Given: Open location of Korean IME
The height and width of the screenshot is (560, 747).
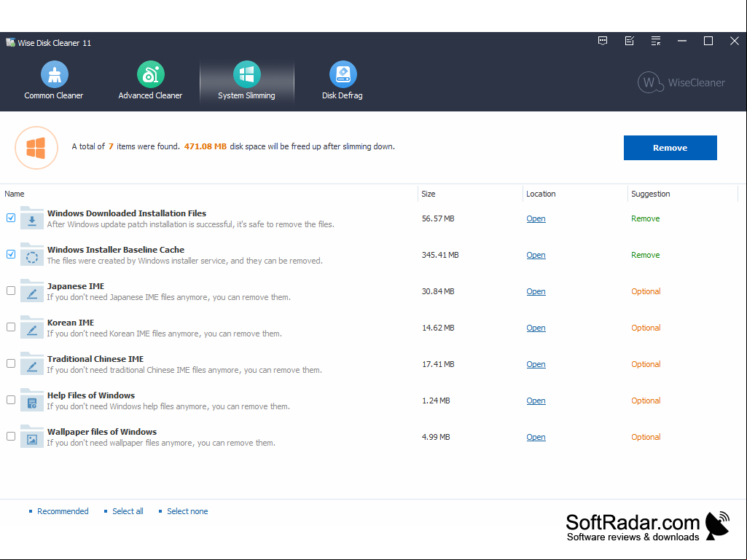Looking at the screenshot, I should (x=536, y=328).
